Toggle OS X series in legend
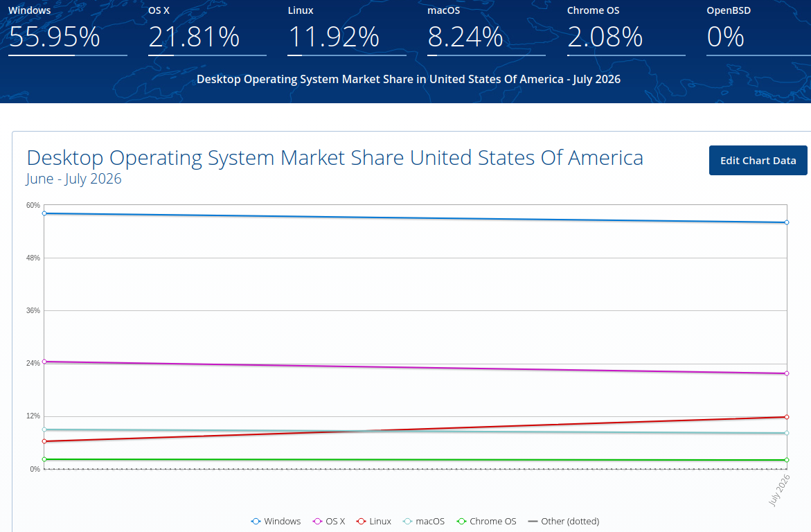 [x=329, y=521]
